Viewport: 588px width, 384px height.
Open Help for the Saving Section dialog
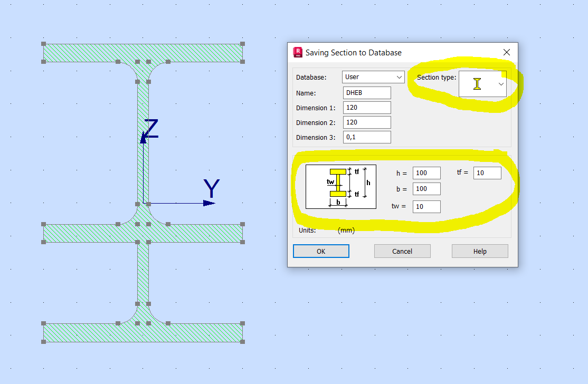[x=479, y=251]
